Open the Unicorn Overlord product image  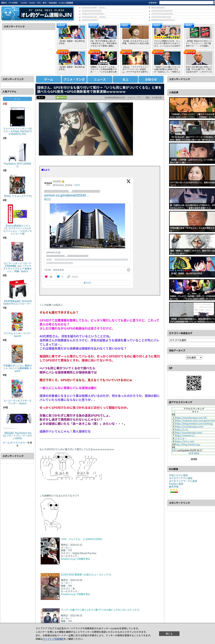pyautogui.click(x=17, y=251)
